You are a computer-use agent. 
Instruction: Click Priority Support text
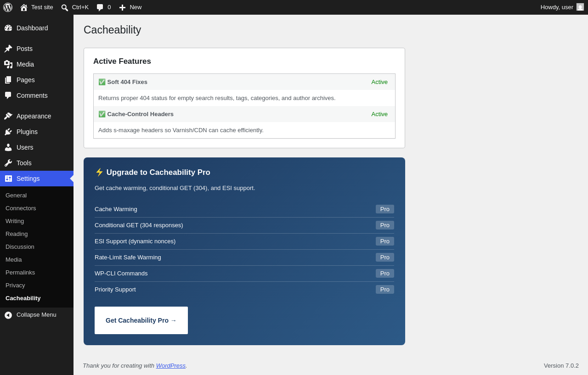115,290
